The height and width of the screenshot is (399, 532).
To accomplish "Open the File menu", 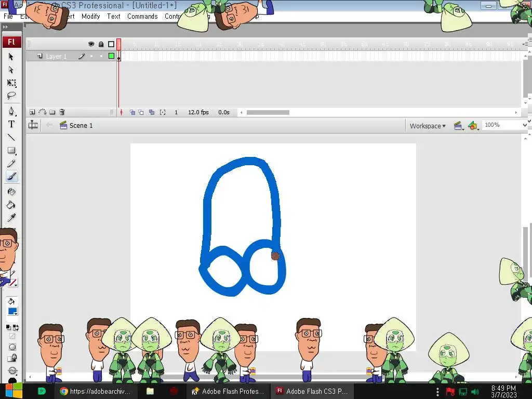I will coord(8,16).
